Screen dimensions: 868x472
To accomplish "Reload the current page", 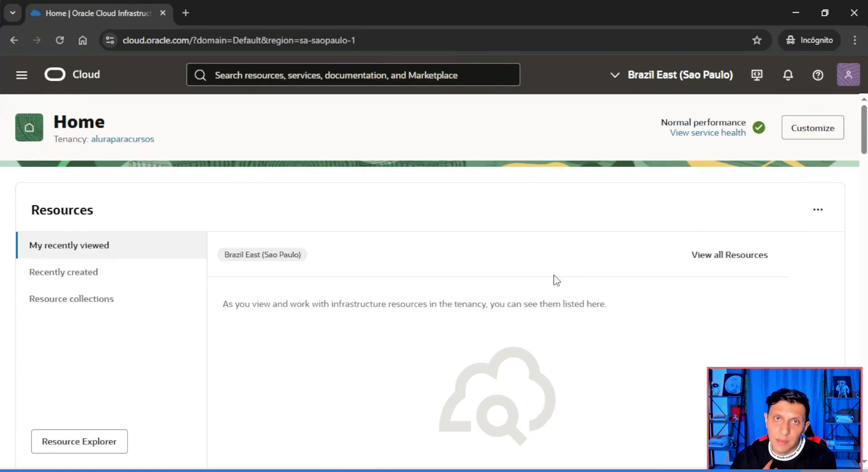I will pos(60,40).
